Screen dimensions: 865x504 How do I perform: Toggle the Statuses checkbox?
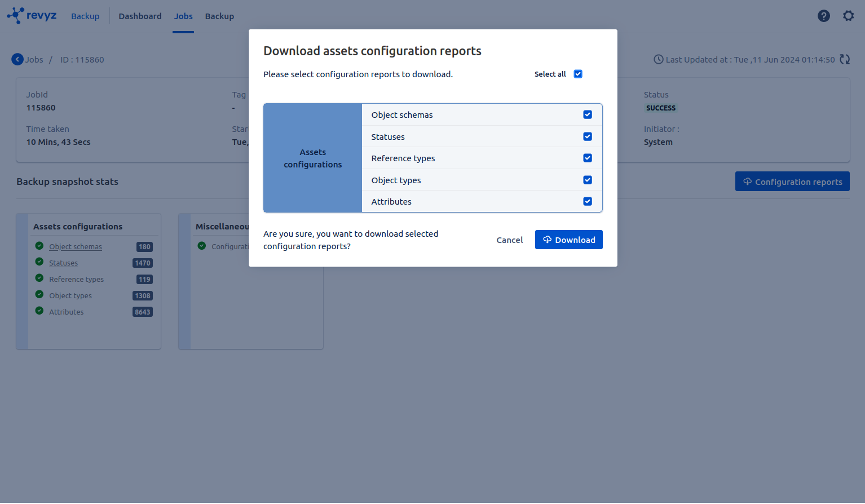tap(587, 136)
